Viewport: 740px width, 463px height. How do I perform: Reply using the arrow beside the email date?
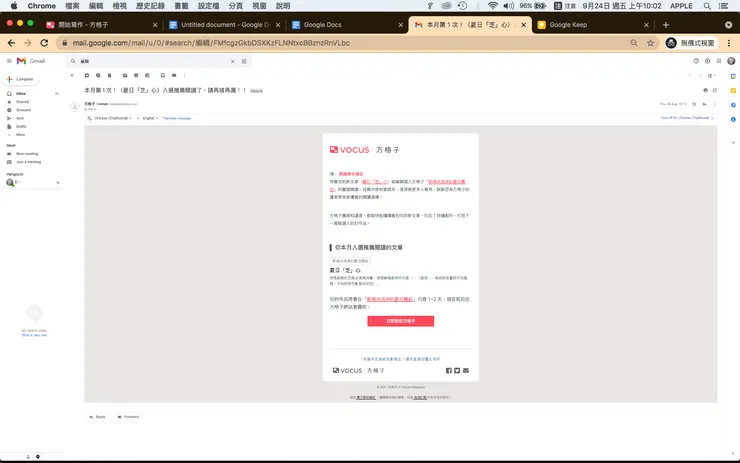705,104
